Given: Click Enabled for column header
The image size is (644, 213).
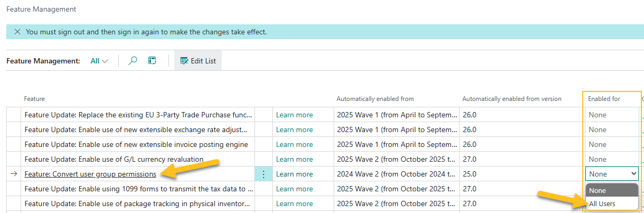Looking at the screenshot, I should pos(604,99).
